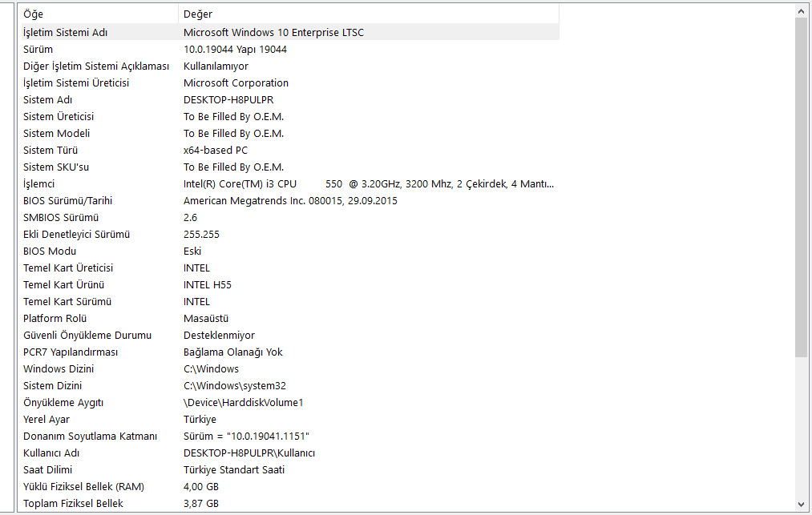The image size is (812, 515).
Task: Click the DESKTOP-H8PULPR\Kullanıcı value
Action: pos(249,453)
